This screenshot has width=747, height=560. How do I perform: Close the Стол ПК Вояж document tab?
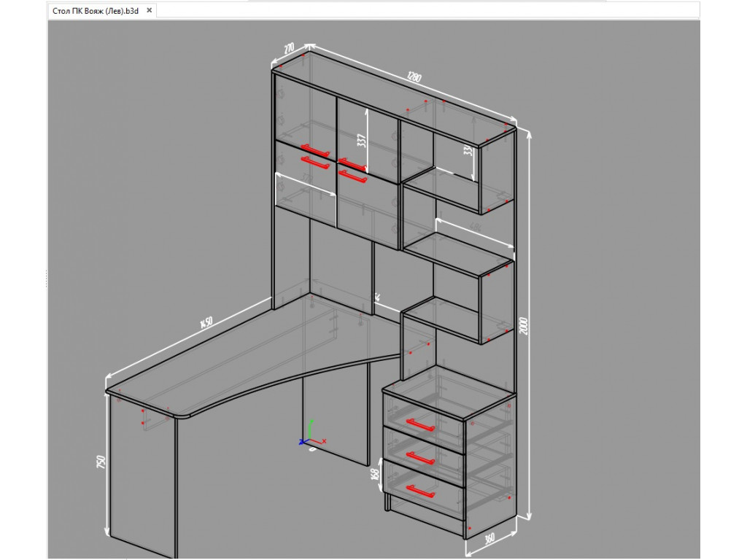point(149,10)
